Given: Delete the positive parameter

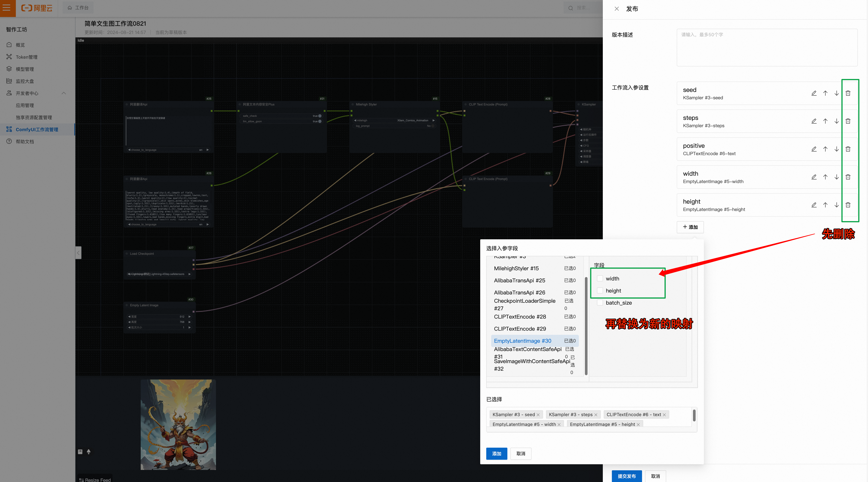Looking at the screenshot, I should tap(848, 149).
